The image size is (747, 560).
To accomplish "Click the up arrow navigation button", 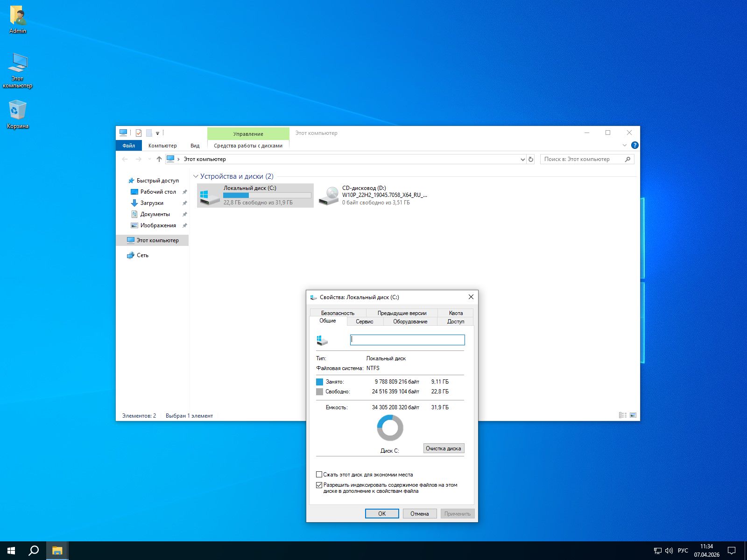I will coord(159,159).
